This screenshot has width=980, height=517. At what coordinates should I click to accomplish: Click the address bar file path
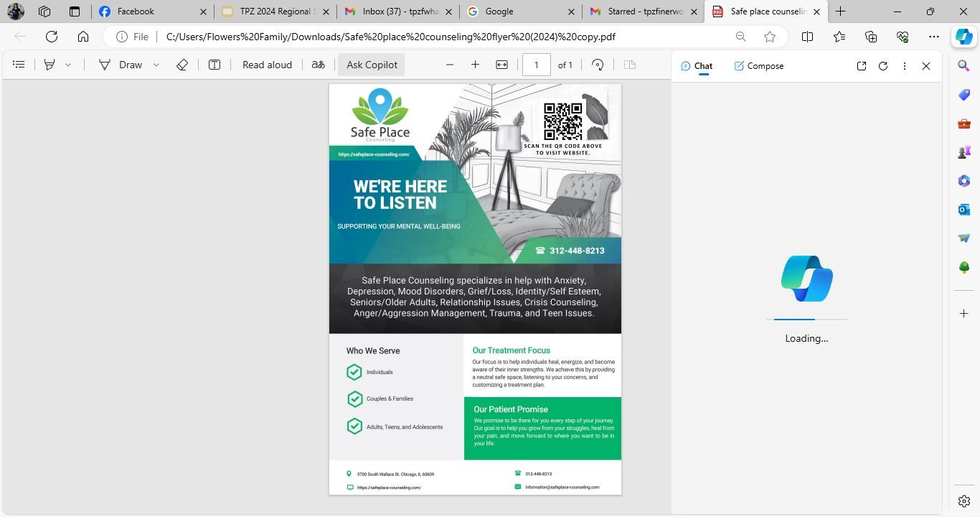(x=391, y=37)
